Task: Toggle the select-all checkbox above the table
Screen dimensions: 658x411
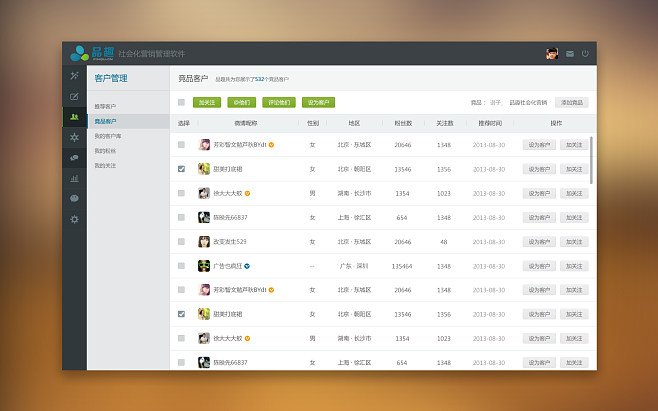Action: point(181,102)
